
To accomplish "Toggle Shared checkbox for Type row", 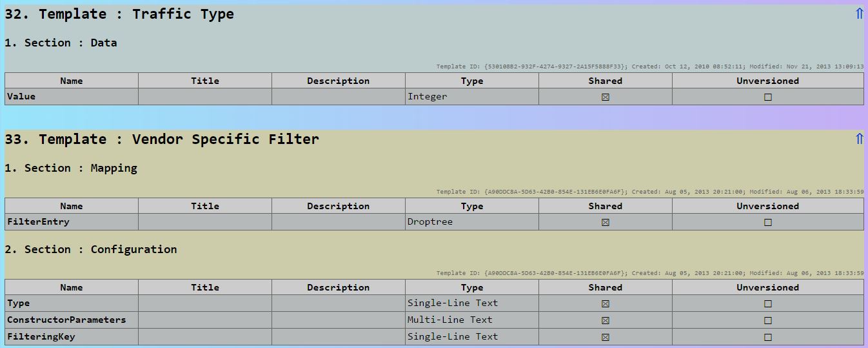I will [605, 303].
